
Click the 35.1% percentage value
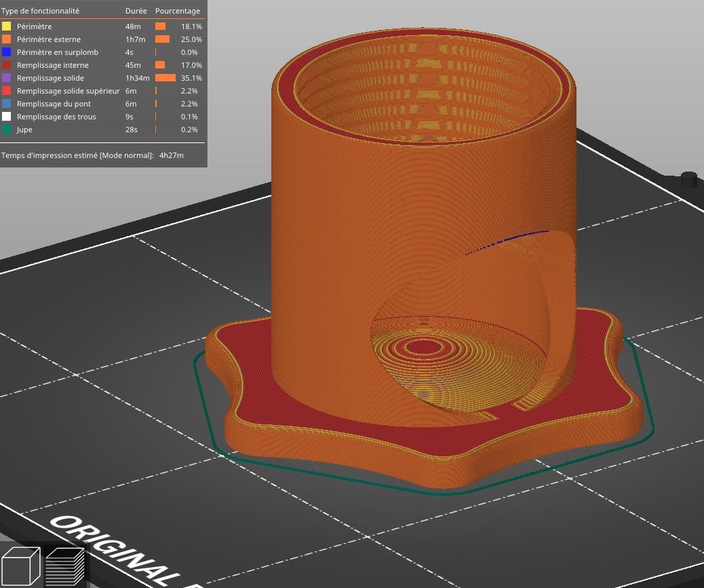pyautogui.click(x=191, y=78)
